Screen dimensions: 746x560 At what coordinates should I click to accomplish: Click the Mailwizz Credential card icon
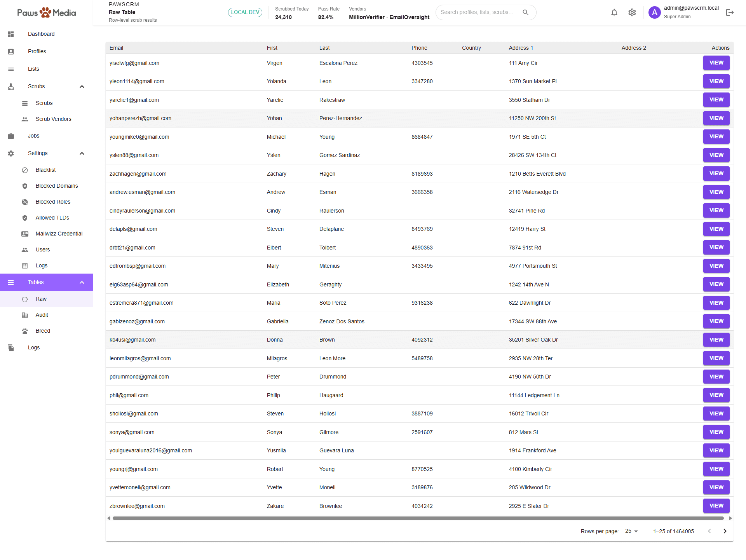[x=25, y=234]
